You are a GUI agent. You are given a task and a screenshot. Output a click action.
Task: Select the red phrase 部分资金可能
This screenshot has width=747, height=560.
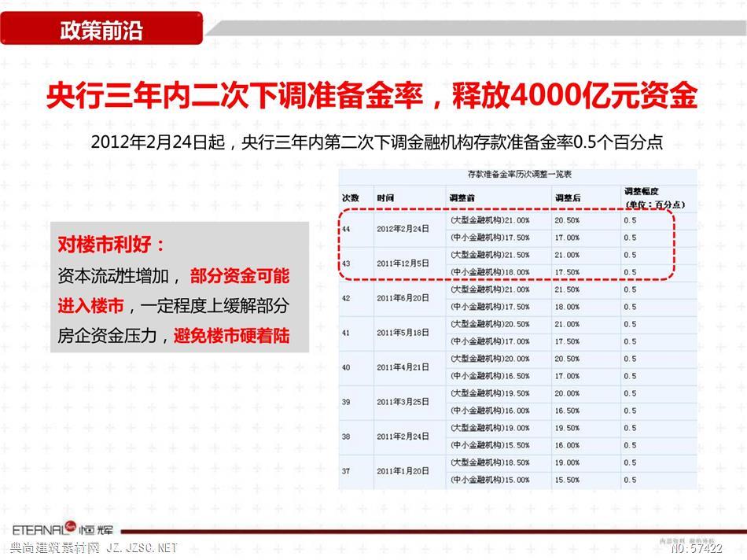(x=239, y=276)
